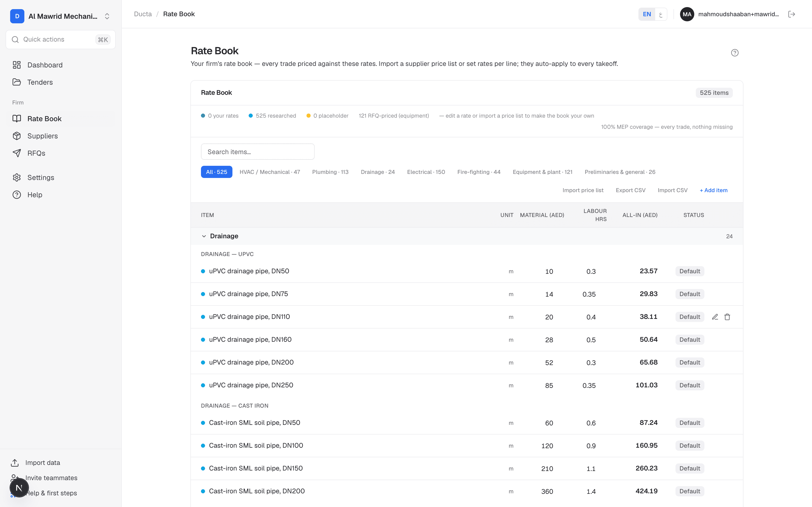Click + Add item link

tap(713, 190)
